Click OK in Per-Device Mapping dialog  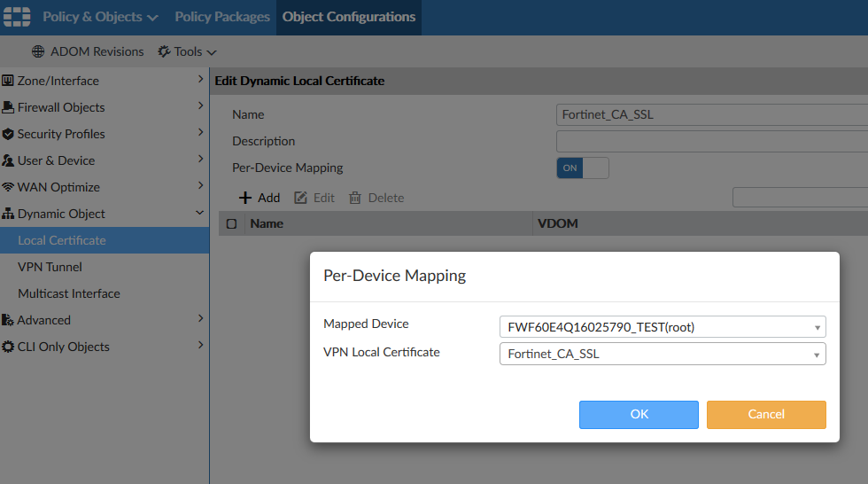639,414
